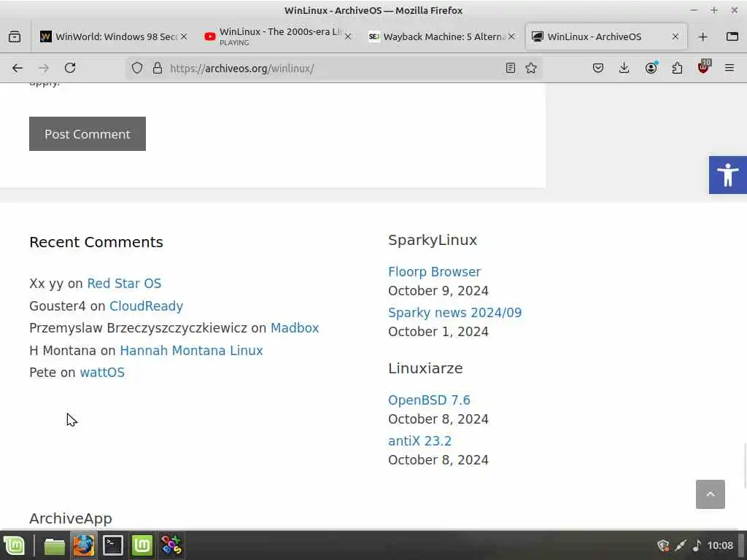Click the Recent Comments heading
The width and height of the screenshot is (747, 560).
coord(96,242)
